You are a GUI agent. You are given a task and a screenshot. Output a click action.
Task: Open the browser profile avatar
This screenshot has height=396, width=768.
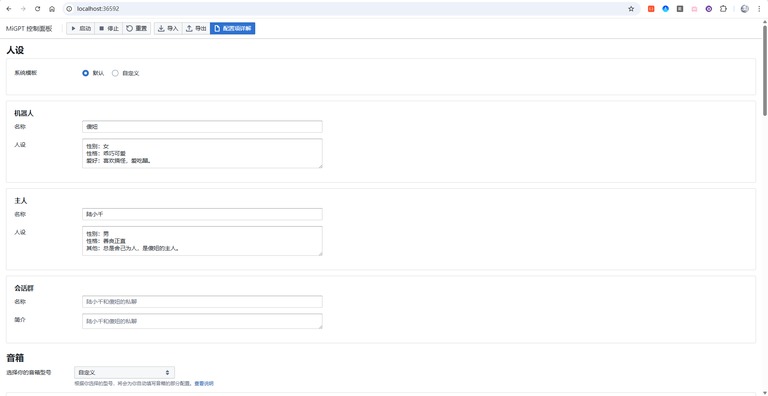[744, 9]
